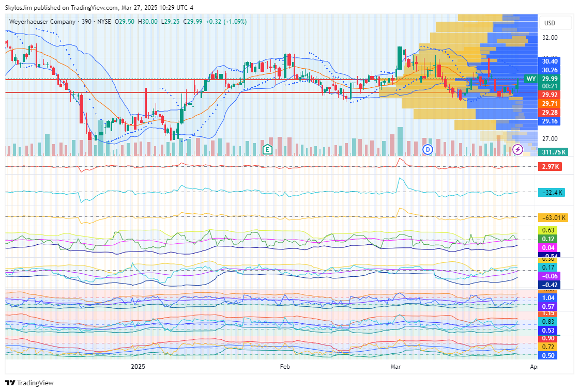Click the 0.50 blue indicator value
Screen dimensions: 579x392
click(x=548, y=356)
